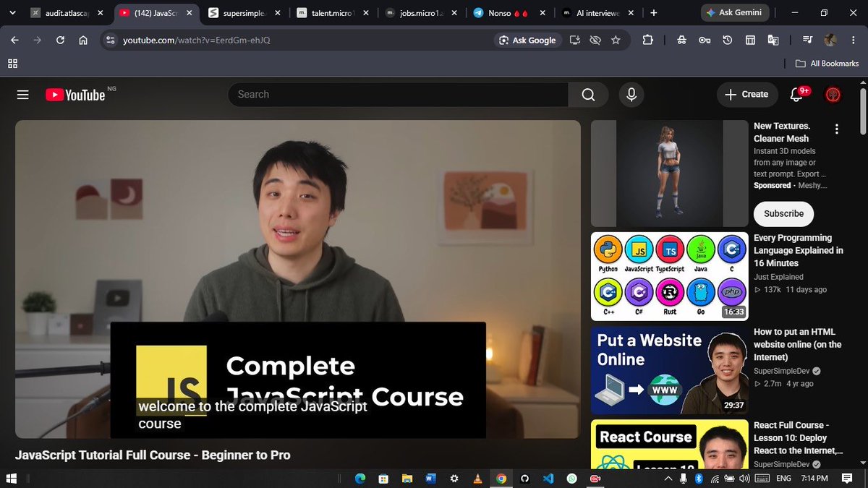Viewport: 868px width, 488px height.
Task: Open the YouTube account avatar menu
Action: pyautogui.click(x=833, y=94)
